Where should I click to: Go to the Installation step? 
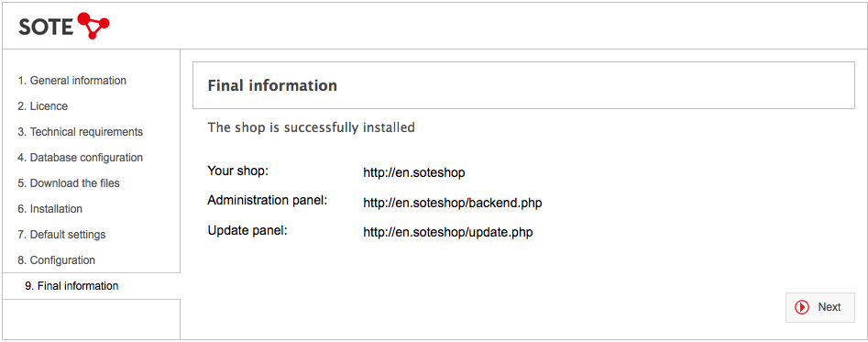49,209
